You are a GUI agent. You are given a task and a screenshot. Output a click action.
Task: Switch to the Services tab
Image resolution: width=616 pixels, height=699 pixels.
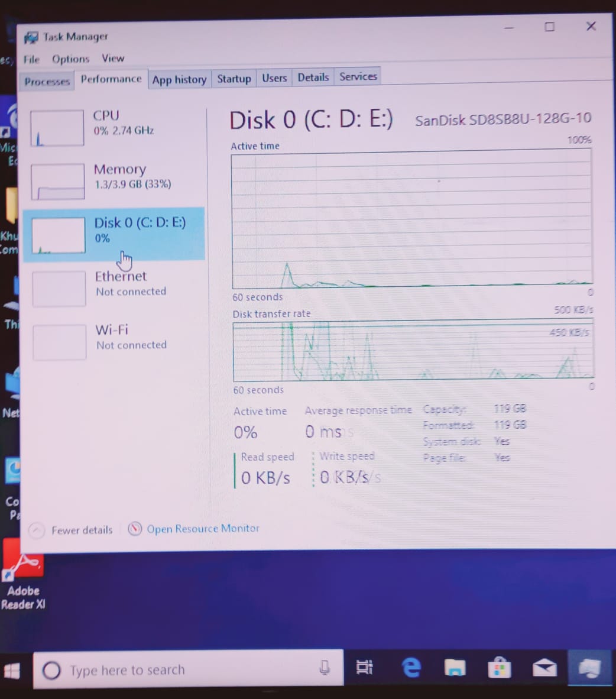pyautogui.click(x=358, y=77)
